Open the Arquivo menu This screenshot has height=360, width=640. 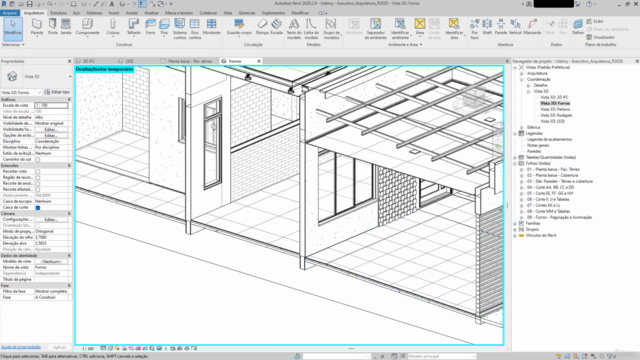(10, 13)
